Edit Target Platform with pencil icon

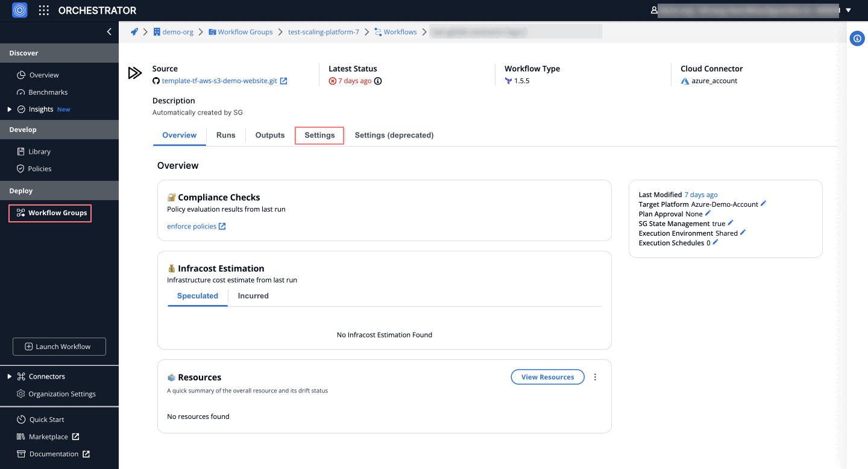point(763,204)
